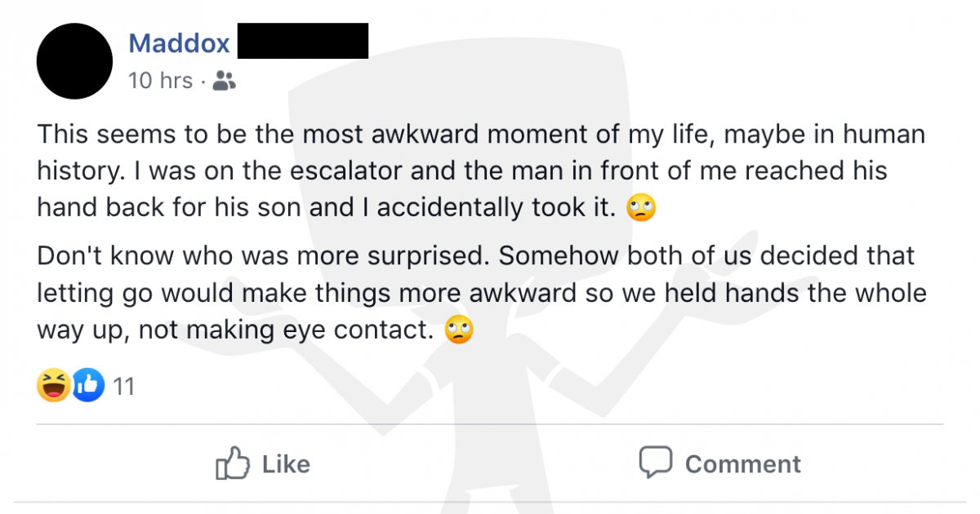The image size is (980, 514).
Task: Click the word "surprised." in the post
Action: point(425,255)
